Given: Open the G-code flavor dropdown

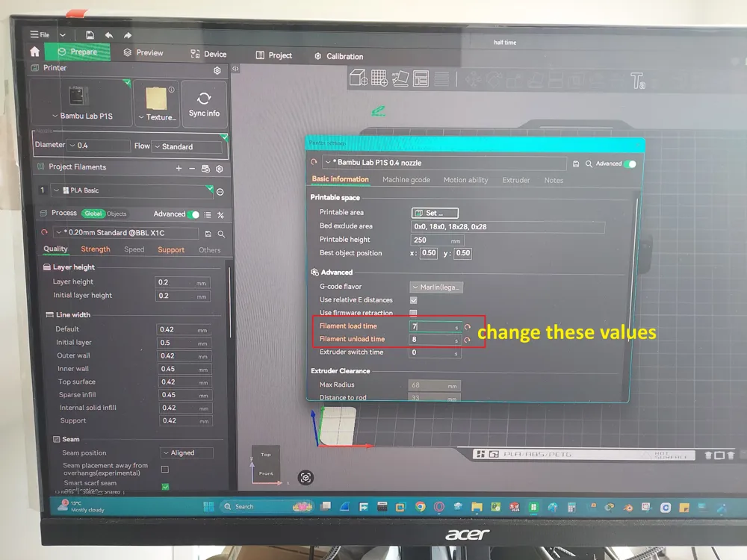Looking at the screenshot, I should click(436, 287).
